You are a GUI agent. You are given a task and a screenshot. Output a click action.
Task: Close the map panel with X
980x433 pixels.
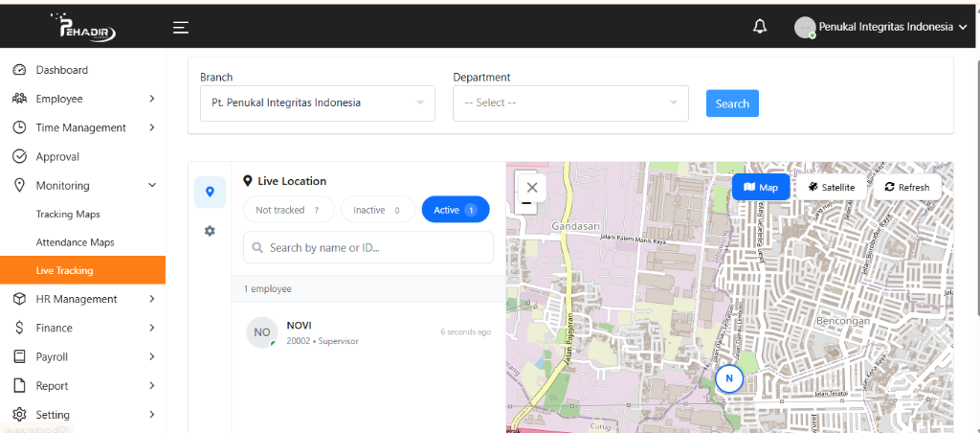click(x=532, y=187)
